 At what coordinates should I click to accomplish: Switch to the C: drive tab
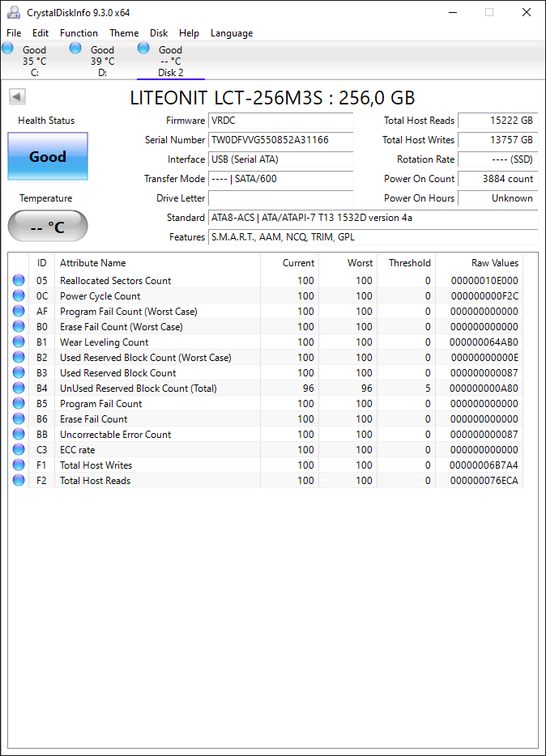[34, 61]
